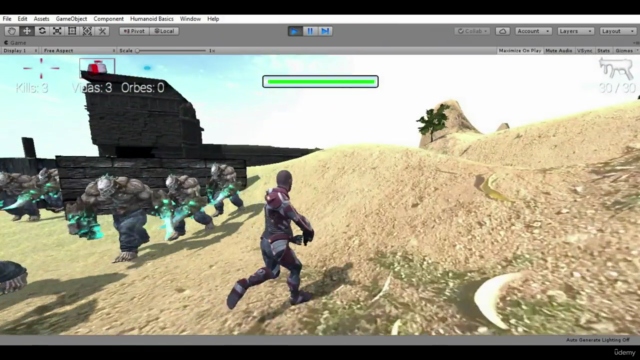Image resolution: width=640 pixels, height=360 pixels.
Task: Open the File menu
Action: click(x=7, y=19)
